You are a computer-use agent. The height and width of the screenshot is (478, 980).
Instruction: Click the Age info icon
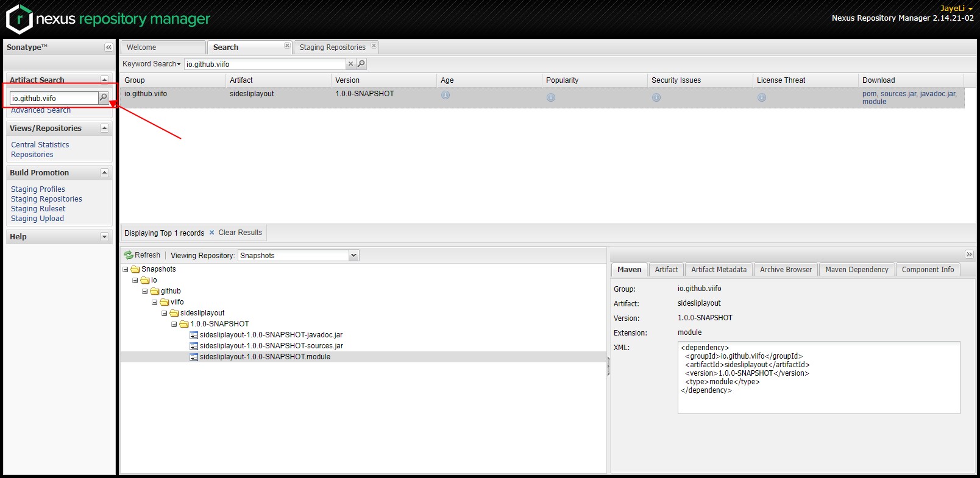pyautogui.click(x=446, y=95)
